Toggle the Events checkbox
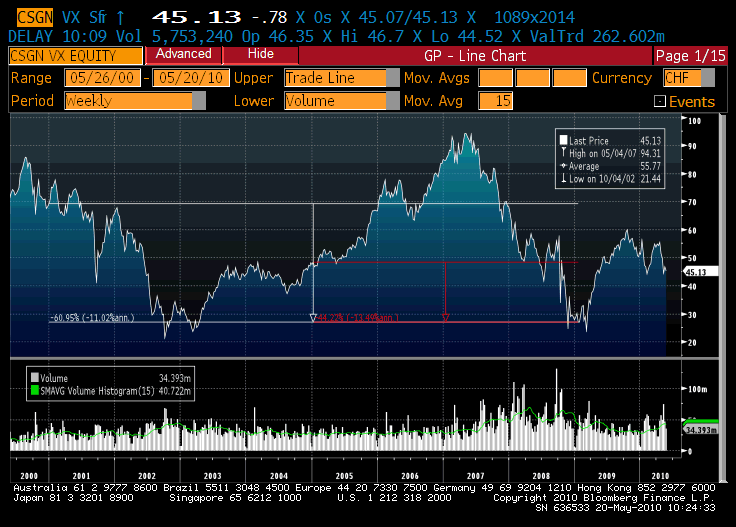This screenshot has width=736, height=527. point(659,101)
